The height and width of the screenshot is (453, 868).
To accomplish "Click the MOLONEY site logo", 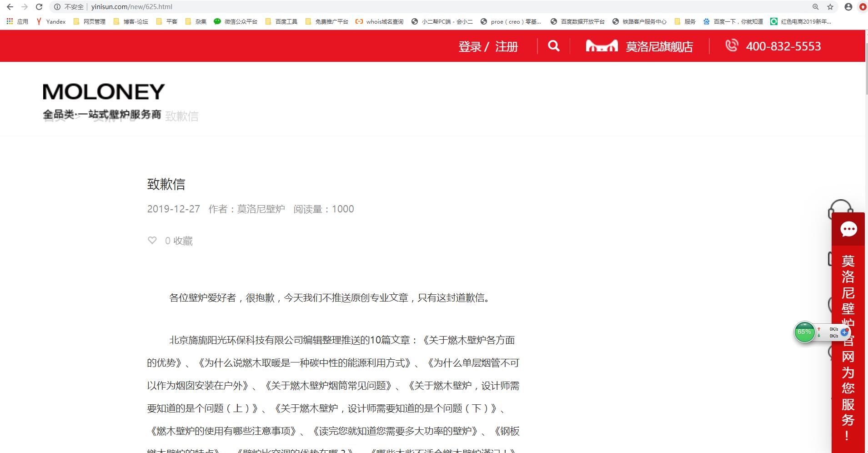I will 103,92.
